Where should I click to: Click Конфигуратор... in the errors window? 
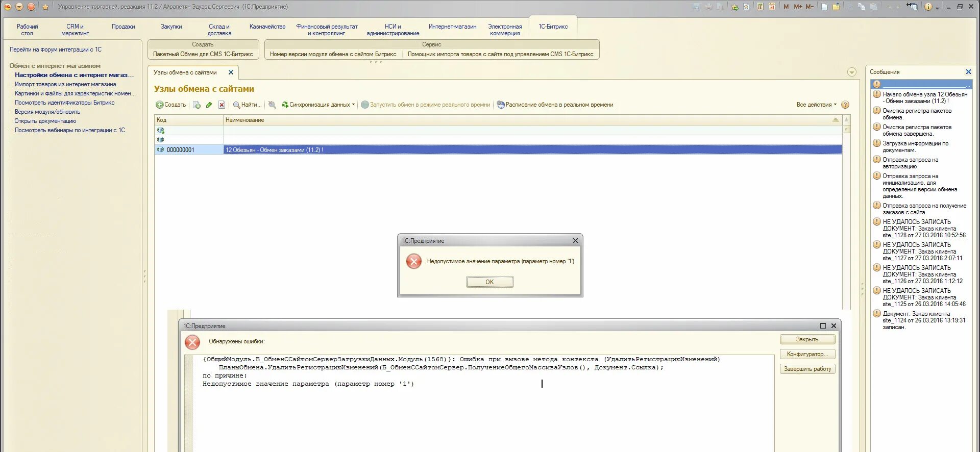pyautogui.click(x=807, y=354)
